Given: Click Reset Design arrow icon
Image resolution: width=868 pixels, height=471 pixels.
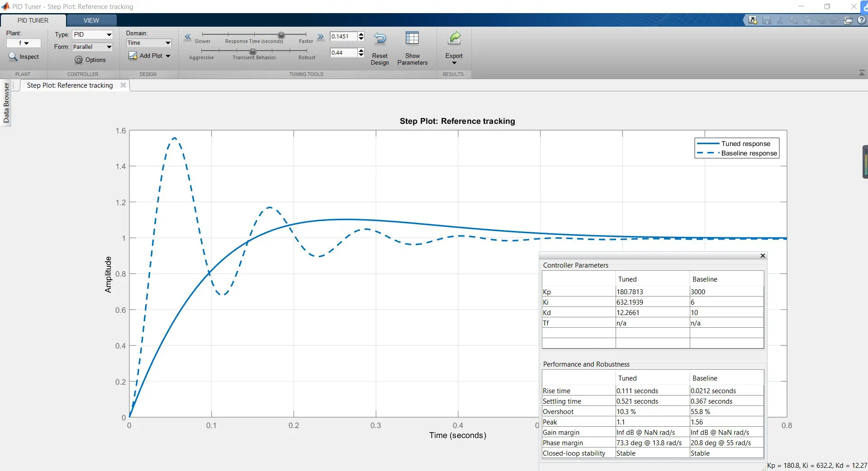Looking at the screenshot, I should (x=380, y=39).
